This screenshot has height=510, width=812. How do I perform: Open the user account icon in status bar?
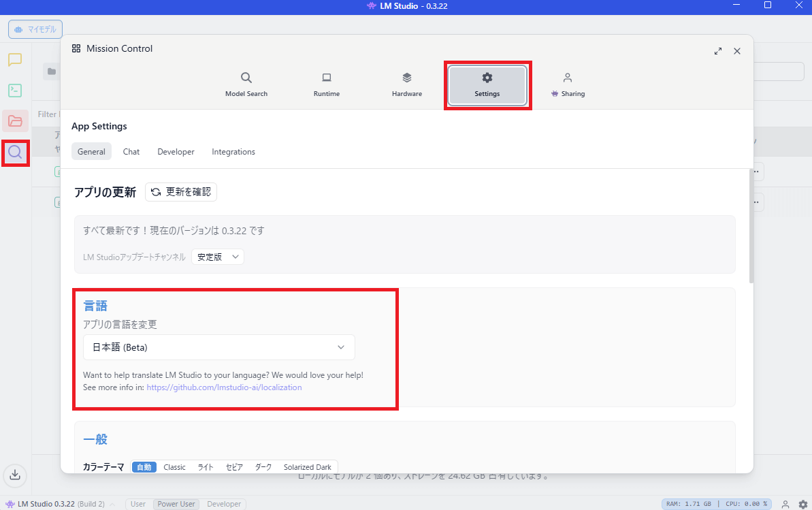785,504
